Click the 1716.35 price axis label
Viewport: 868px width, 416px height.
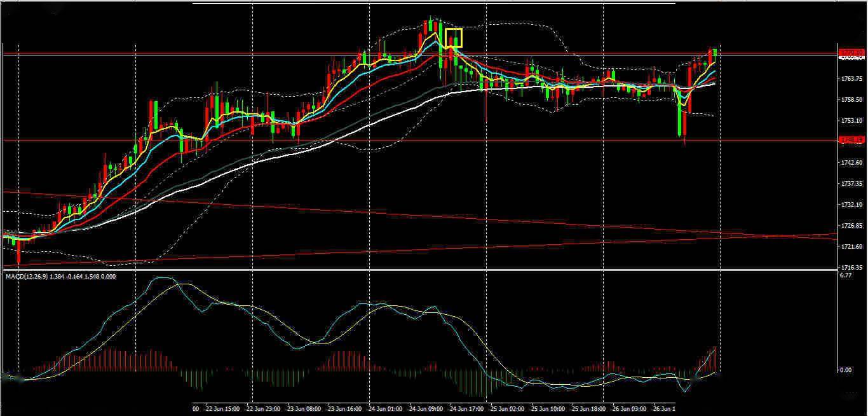tap(851, 268)
